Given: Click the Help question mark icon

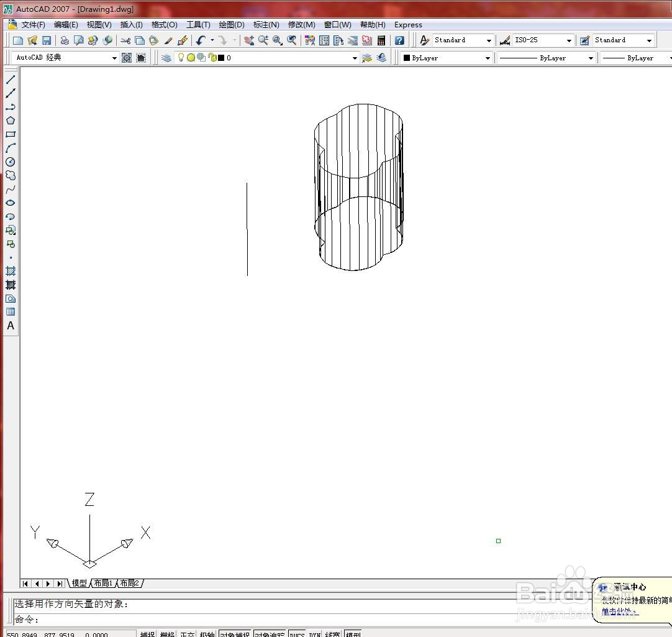Looking at the screenshot, I should 399,41.
